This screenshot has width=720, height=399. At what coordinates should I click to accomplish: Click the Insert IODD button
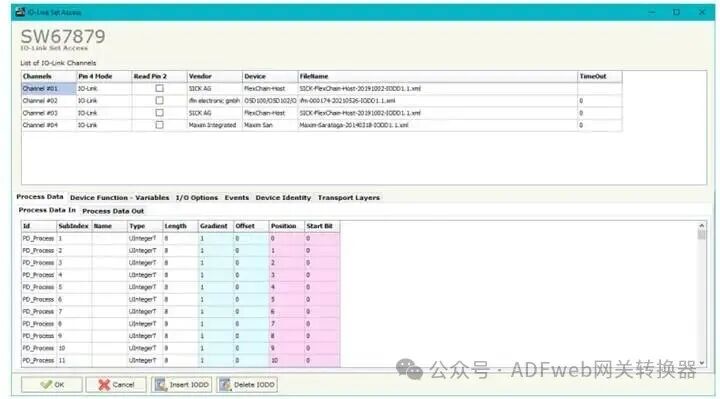coord(182,385)
